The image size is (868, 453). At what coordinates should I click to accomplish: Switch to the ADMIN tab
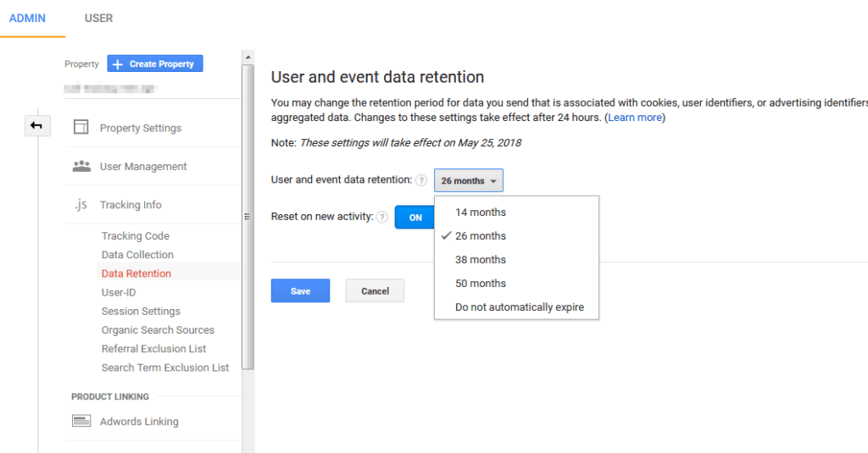tap(27, 19)
